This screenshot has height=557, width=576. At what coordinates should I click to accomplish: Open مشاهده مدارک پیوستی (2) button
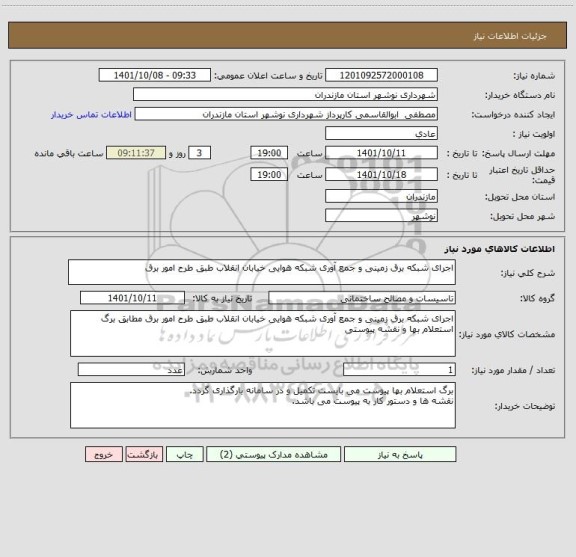(274, 454)
